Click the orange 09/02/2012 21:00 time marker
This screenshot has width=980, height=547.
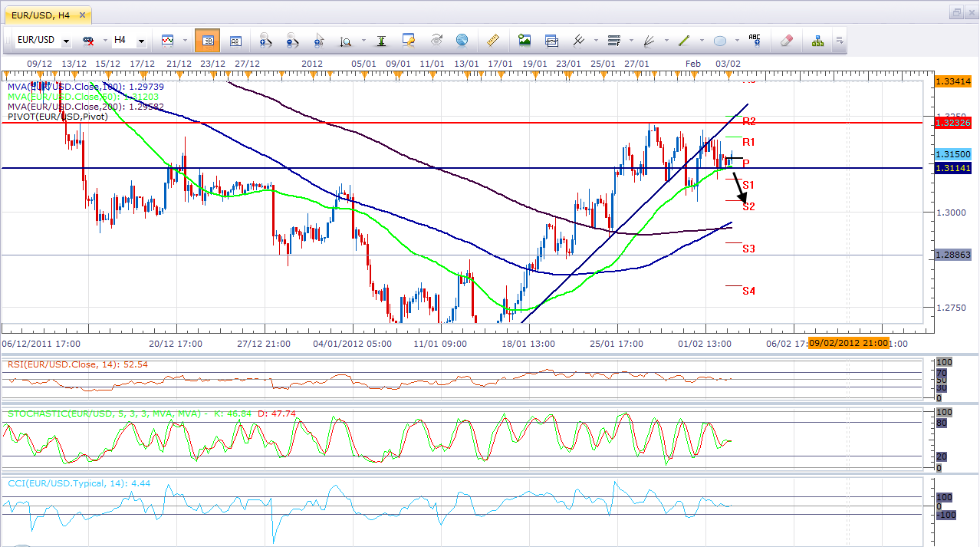[848, 343]
